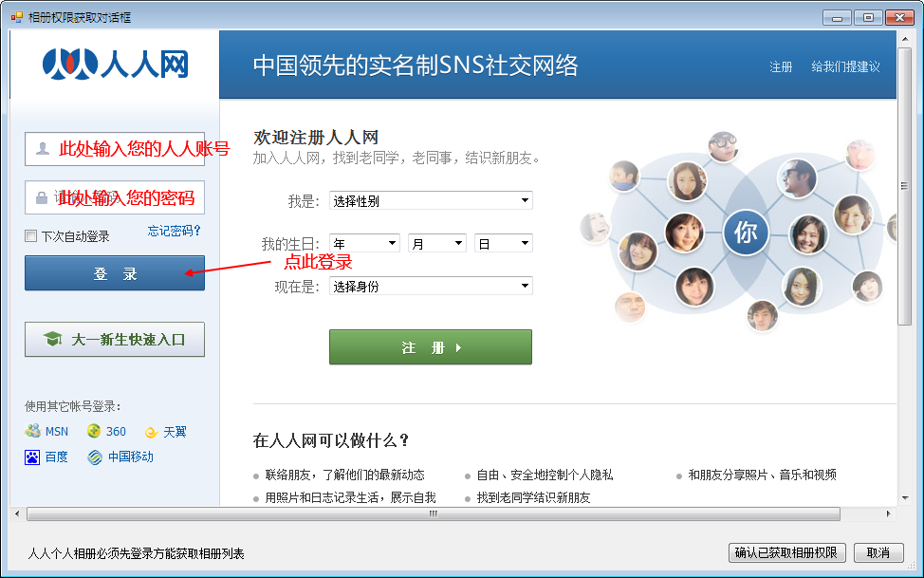Click the 联络朋友,了解他们的最新动态 text
The image size is (924, 578).
pos(344,475)
